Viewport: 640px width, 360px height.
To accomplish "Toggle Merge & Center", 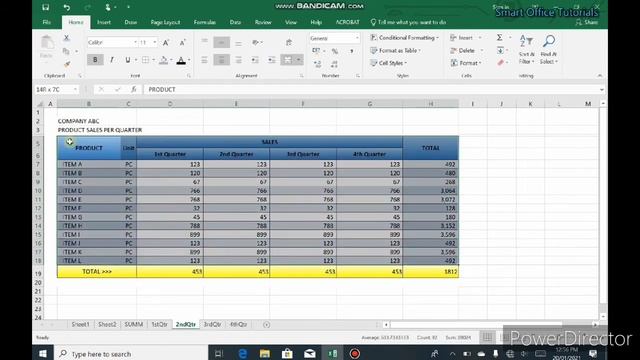I will pyautogui.click(x=288, y=60).
